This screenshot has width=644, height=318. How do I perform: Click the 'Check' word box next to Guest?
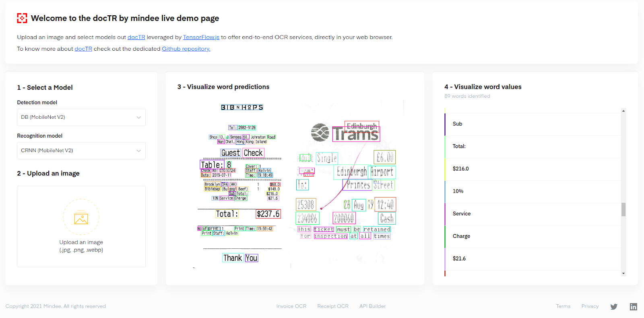(253, 153)
